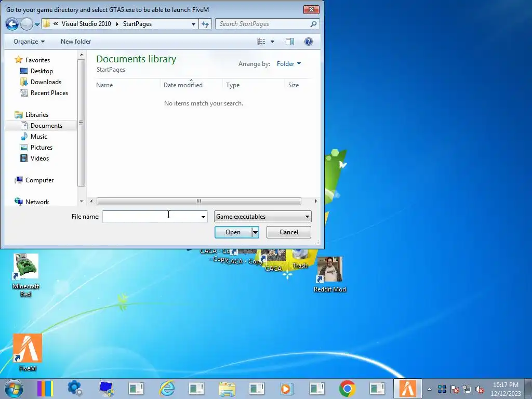Click the navigation pane scroll up arrow
Viewport: 532px width, 399px height.
pyautogui.click(x=82, y=55)
